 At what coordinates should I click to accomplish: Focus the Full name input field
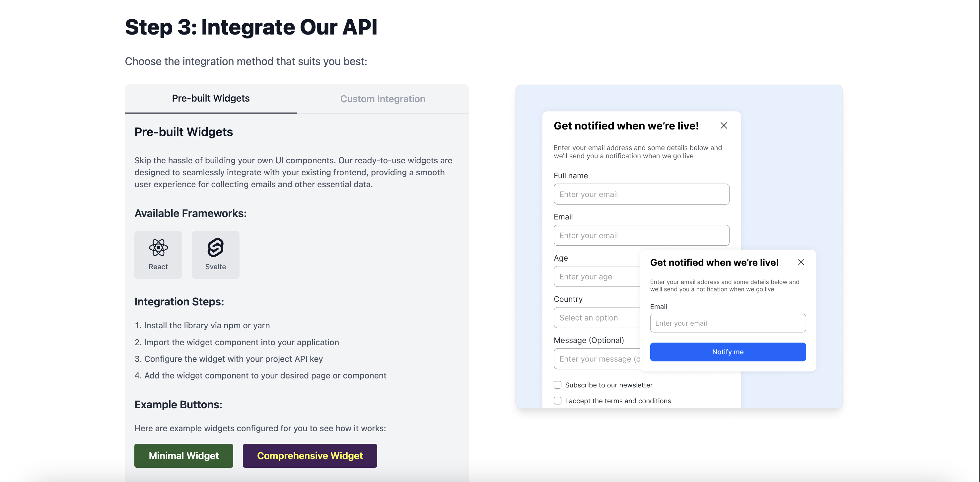tap(641, 194)
